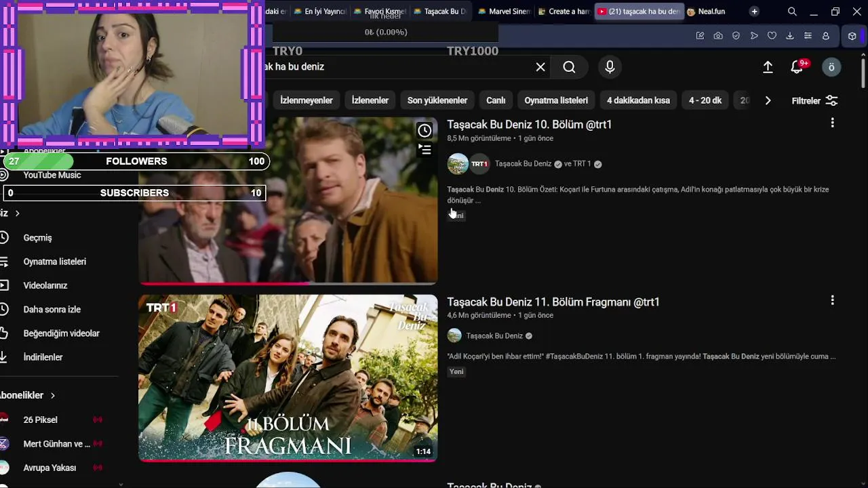Viewport: 868px width, 488px height.
Task: Open the TRT 1 channel avatar
Action: (479, 164)
